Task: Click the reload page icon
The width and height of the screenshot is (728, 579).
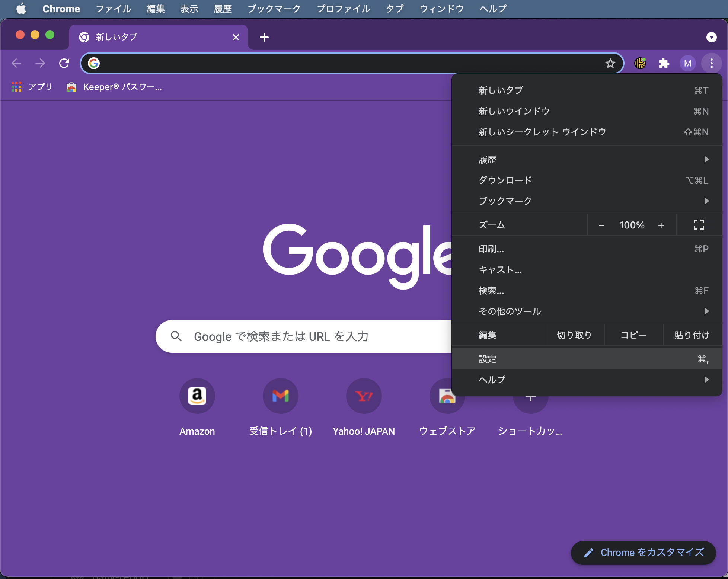Action: click(x=64, y=63)
